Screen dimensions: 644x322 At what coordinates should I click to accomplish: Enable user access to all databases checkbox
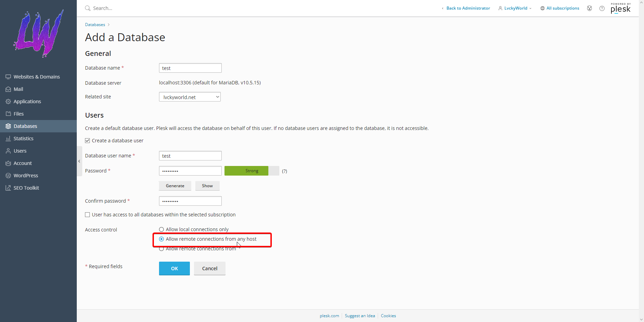point(88,215)
